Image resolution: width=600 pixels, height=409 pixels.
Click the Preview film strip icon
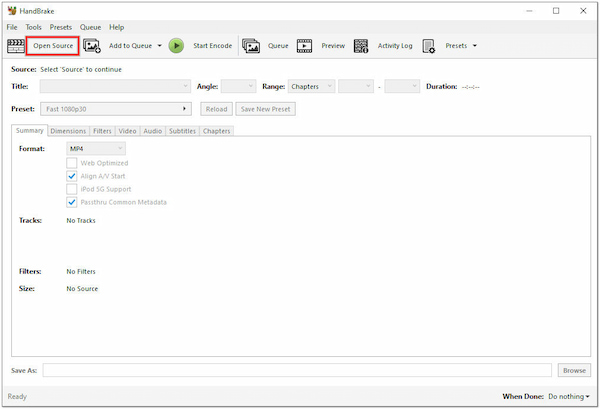(305, 46)
